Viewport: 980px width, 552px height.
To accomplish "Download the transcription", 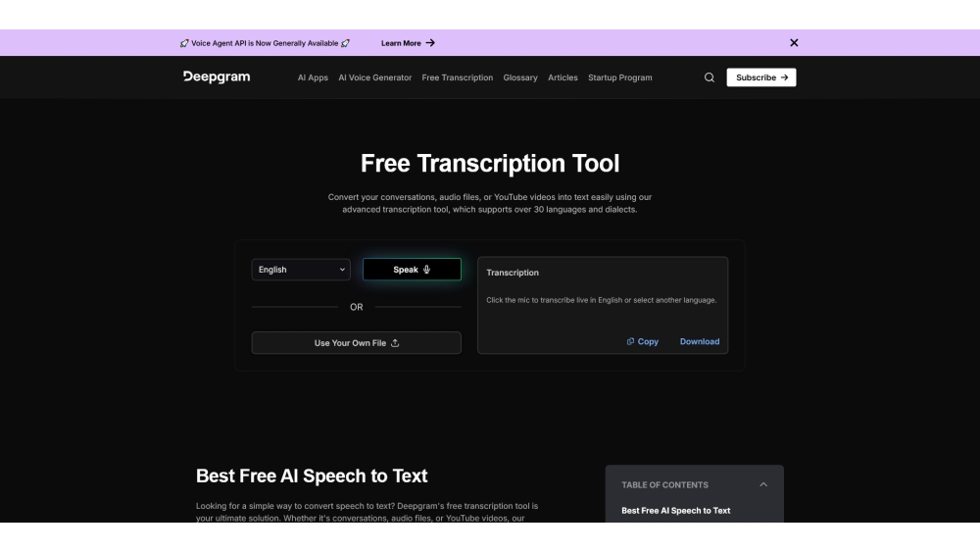I will [700, 342].
